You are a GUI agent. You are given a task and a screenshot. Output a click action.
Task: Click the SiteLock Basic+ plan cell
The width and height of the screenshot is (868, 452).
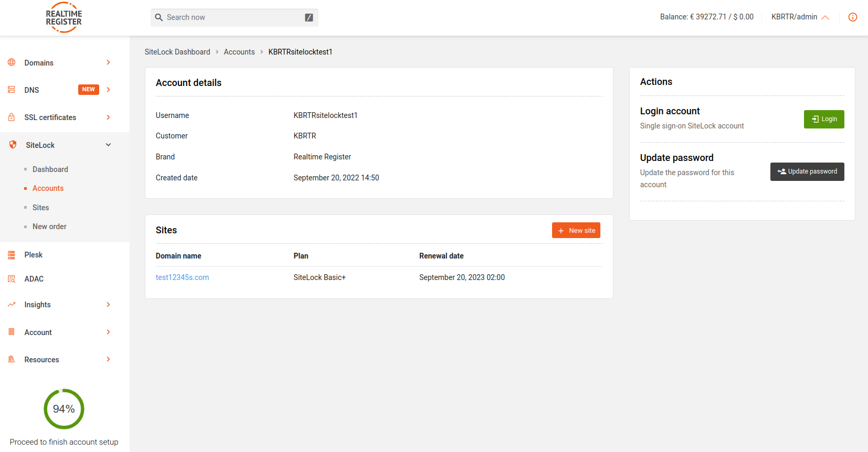point(320,277)
